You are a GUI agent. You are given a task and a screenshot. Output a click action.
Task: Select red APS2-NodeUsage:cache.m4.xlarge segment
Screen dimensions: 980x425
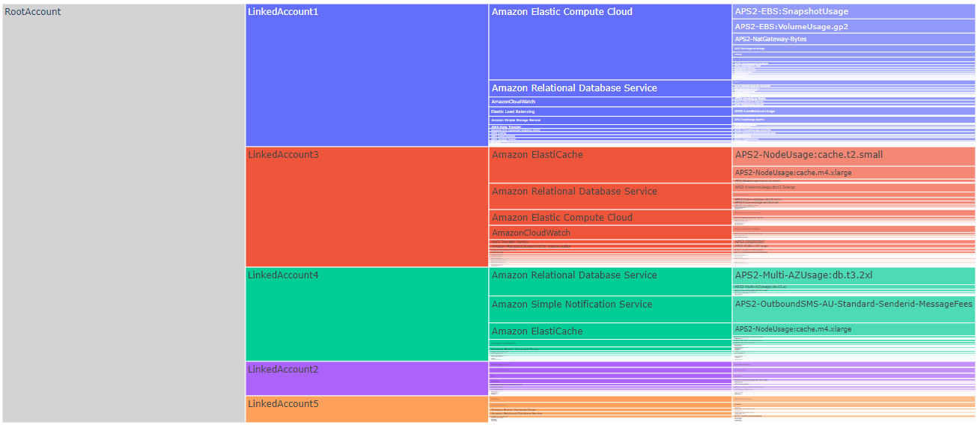(x=854, y=173)
